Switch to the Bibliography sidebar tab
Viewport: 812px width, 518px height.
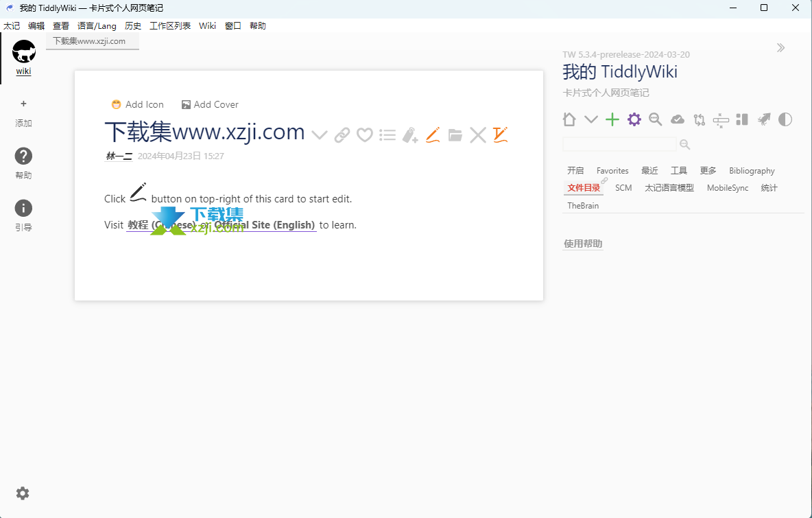coord(752,171)
